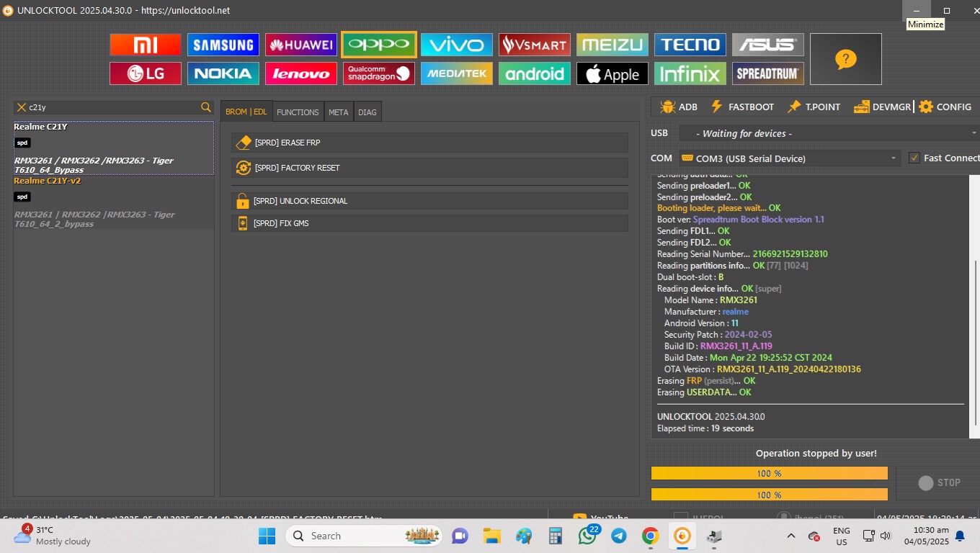This screenshot has width=980, height=553.
Task: Run the [SPRD] UNLOCK REGIONAL option
Action: coord(429,201)
